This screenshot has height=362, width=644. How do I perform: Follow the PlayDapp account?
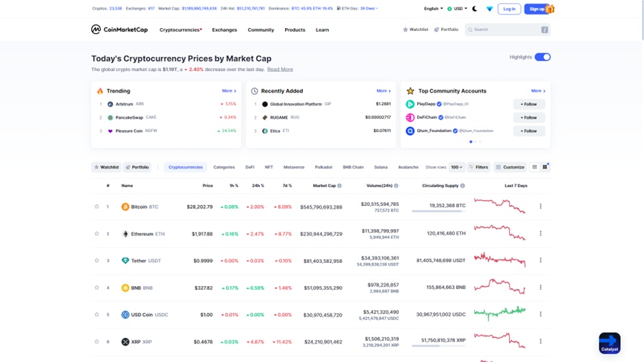[529, 104]
